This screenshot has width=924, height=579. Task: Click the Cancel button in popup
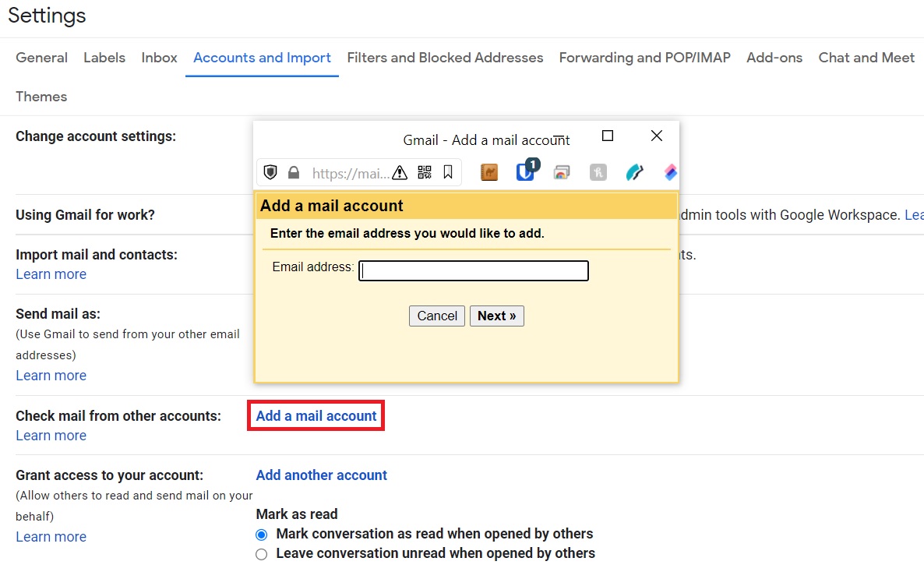[x=437, y=316]
